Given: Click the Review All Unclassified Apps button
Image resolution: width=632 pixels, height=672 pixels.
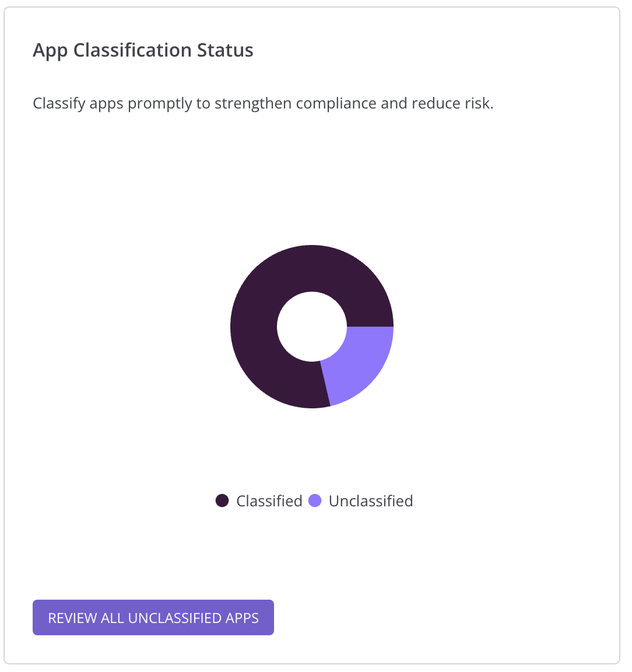Looking at the screenshot, I should [x=153, y=618].
